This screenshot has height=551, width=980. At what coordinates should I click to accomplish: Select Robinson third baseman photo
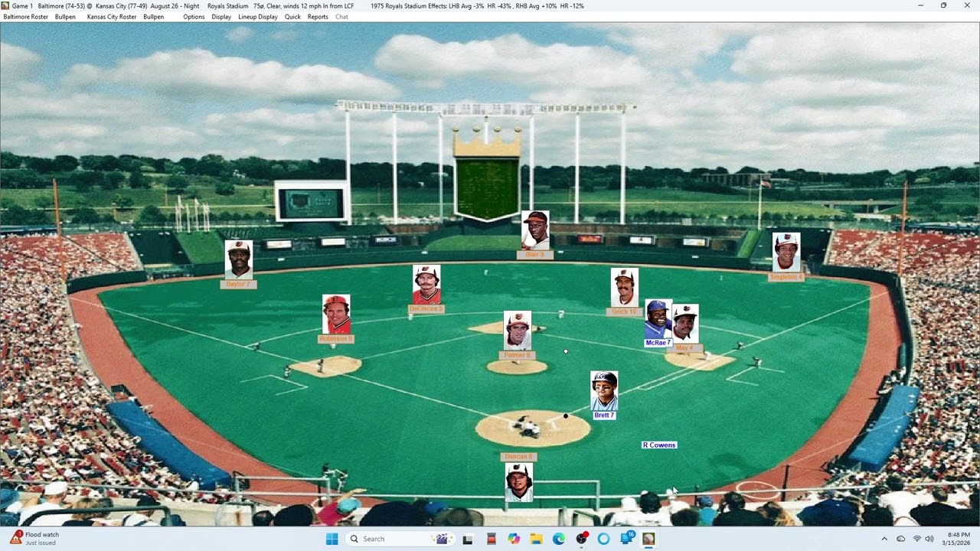pyautogui.click(x=336, y=315)
